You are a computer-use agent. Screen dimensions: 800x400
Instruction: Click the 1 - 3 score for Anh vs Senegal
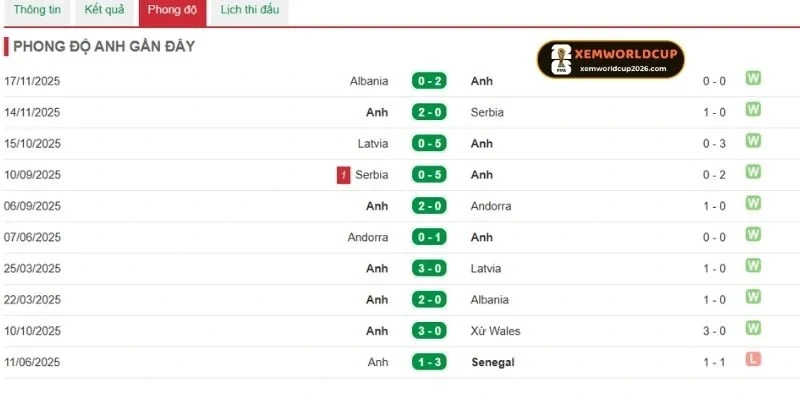pyautogui.click(x=428, y=362)
